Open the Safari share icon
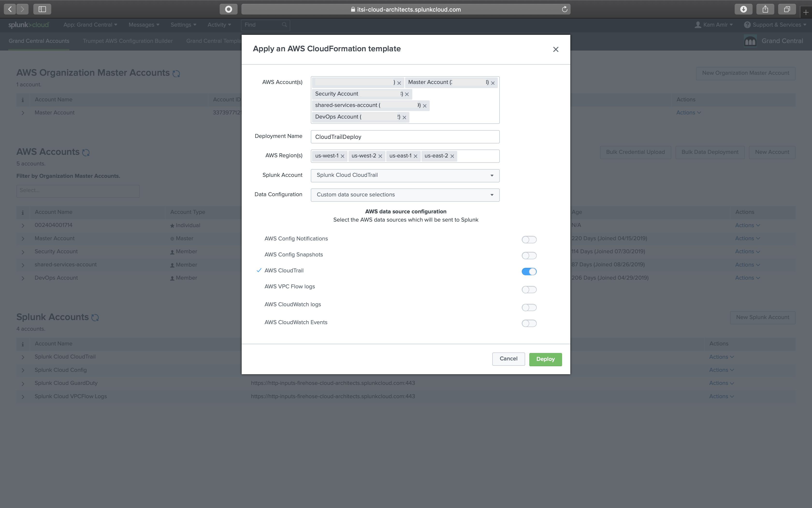Image resolution: width=812 pixels, height=508 pixels. pos(765,9)
